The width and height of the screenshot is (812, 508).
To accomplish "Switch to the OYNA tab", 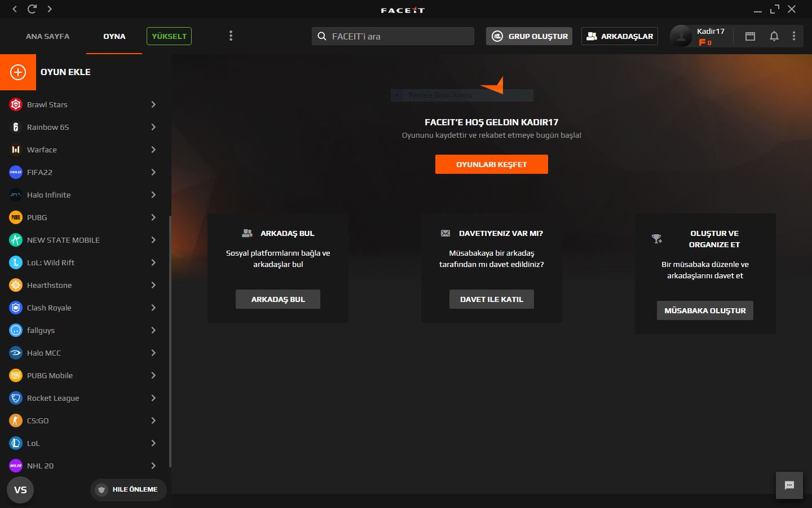I will [x=114, y=36].
